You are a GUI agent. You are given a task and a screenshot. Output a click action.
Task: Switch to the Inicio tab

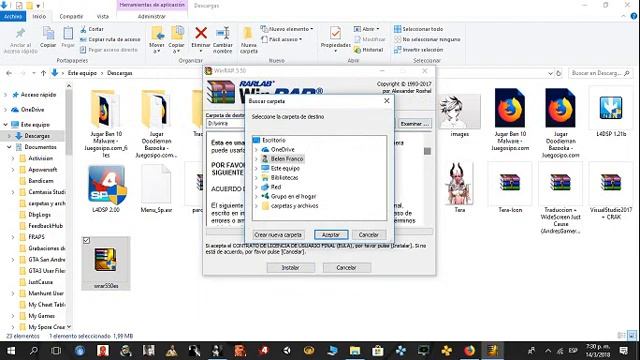click(x=39, y=16)
